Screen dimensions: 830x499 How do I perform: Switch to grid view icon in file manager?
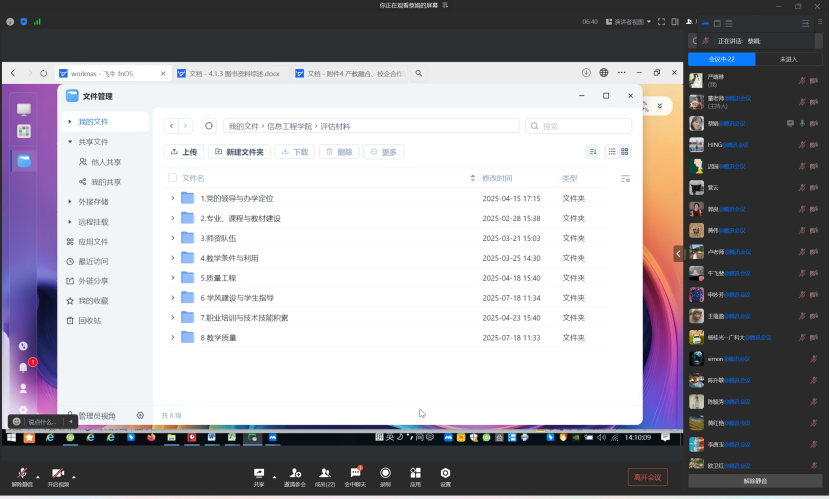(x=625, y=152)
